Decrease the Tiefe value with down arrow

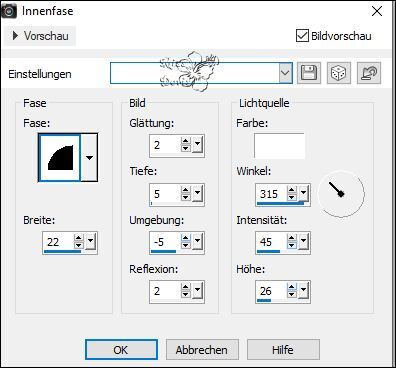[x=186, y=197]
